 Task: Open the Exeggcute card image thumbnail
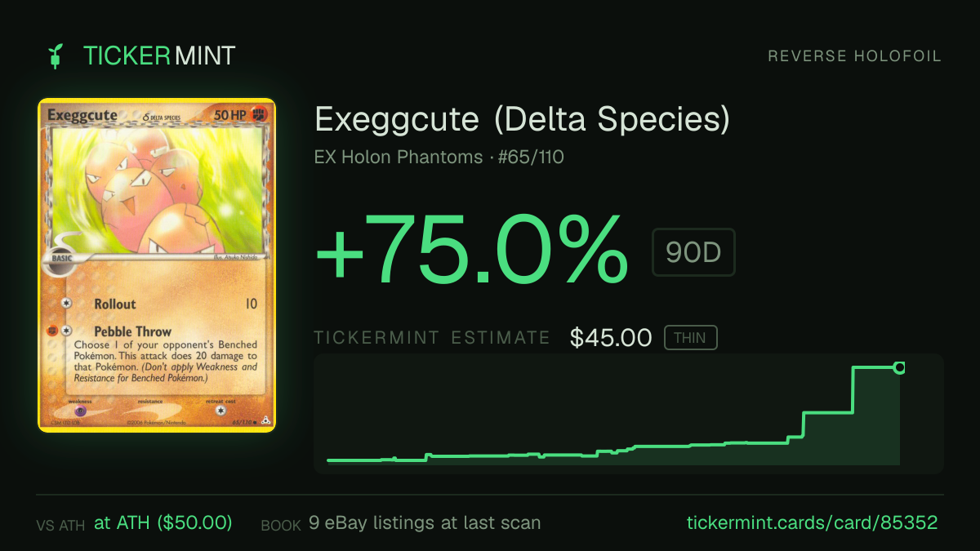(157, 265)
